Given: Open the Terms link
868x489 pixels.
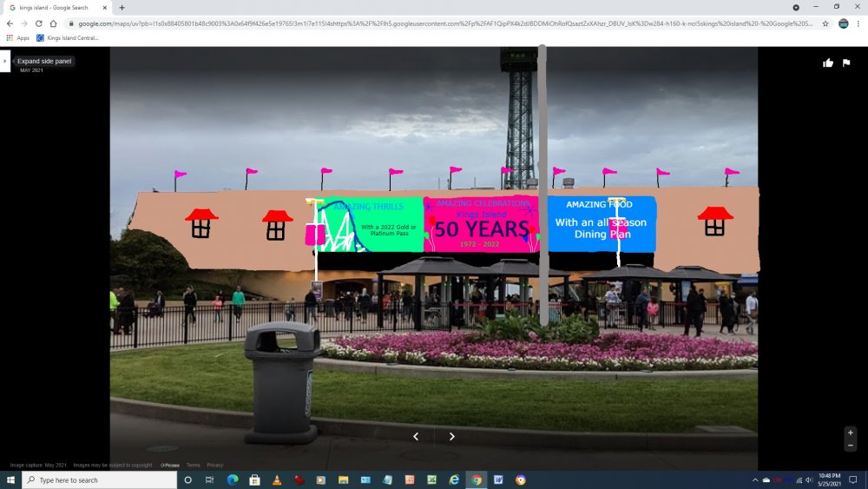Looking at the screenshot, I should coord(193,466).
